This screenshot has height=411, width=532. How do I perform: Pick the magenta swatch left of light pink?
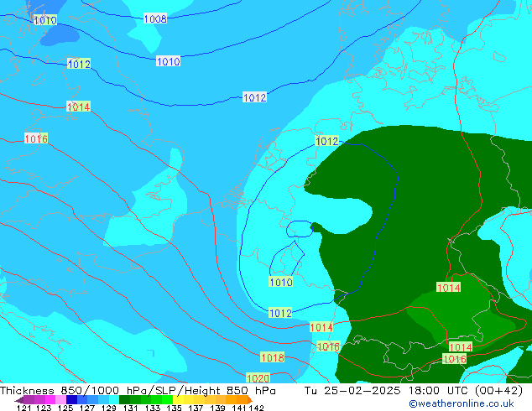[x=50, y=400]
